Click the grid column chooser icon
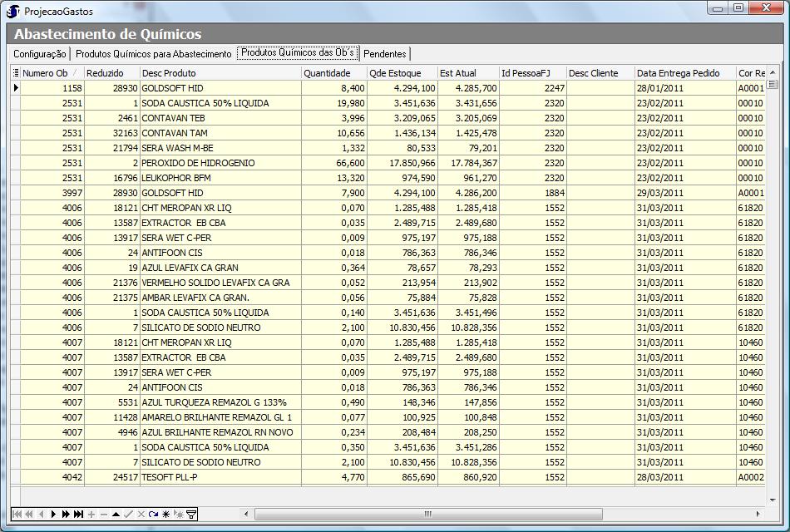The image size is (790, 532). [16, 73]
